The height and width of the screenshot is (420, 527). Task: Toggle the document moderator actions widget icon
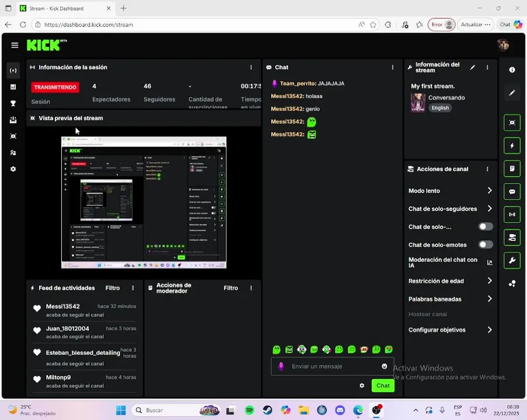pos(512,169)
